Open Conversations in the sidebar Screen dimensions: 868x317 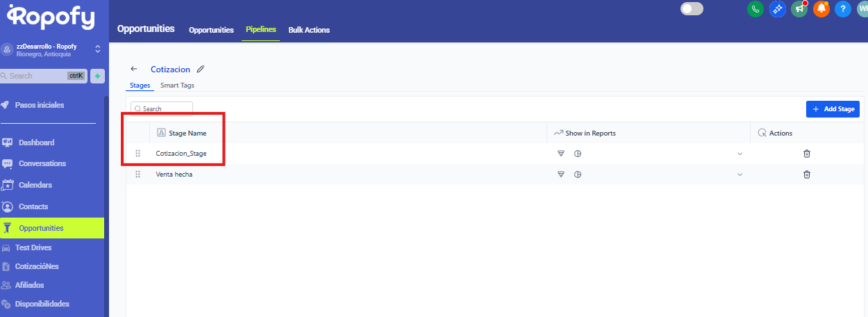(42, 164)
